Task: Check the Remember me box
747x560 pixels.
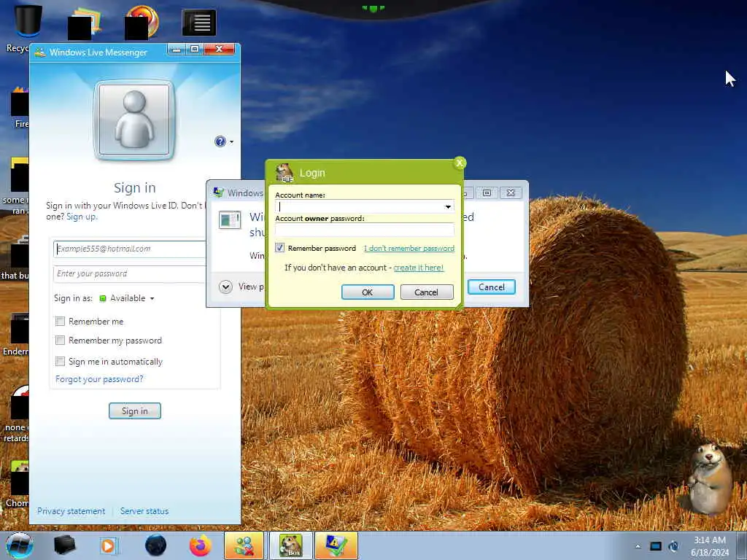Action: click(x=60, y=322)
